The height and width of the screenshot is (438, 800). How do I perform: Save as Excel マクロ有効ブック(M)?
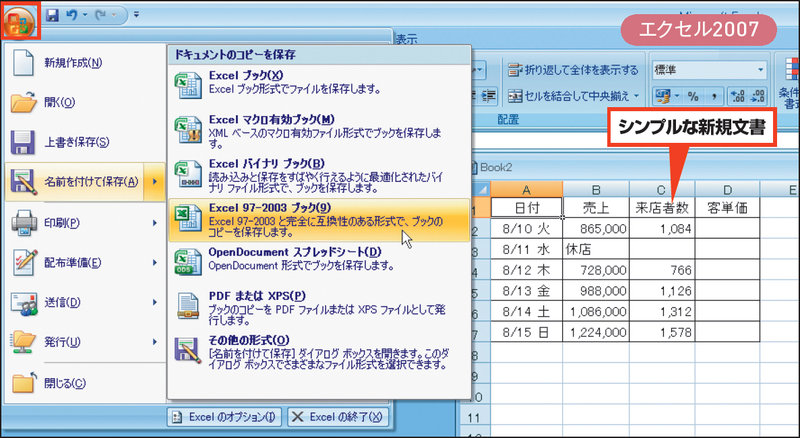coord(319,131)
